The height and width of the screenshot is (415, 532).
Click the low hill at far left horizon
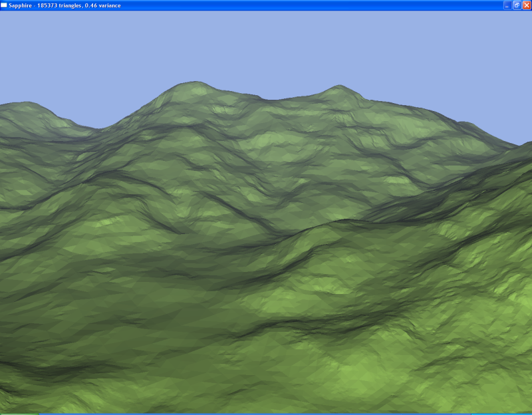point(23,106)
